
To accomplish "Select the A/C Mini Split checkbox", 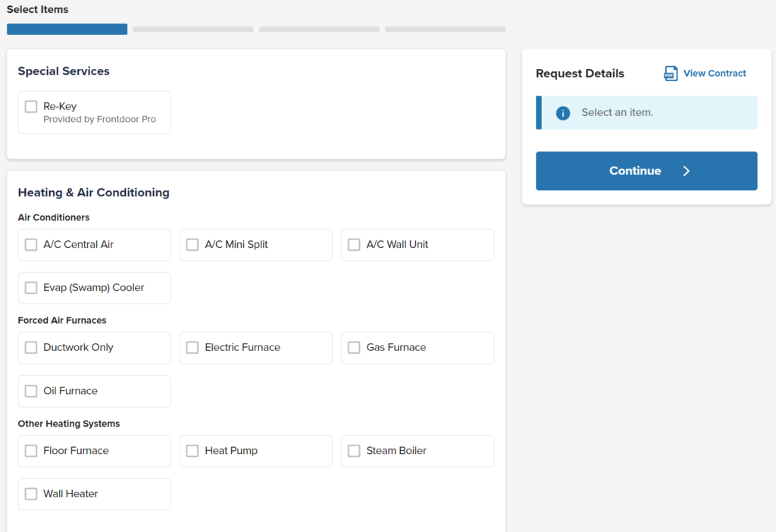I will (x=192, y=244).
